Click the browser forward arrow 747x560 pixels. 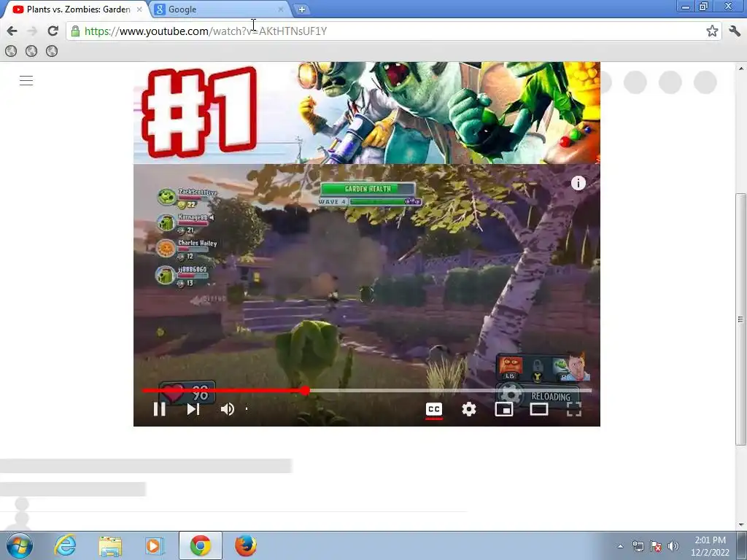click(x=32, y=31)
